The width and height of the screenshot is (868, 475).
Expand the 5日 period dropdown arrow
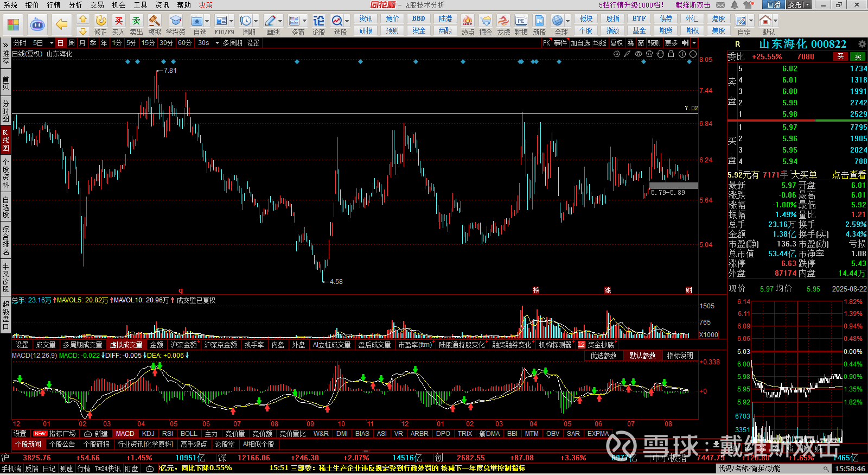coord(52,43)
